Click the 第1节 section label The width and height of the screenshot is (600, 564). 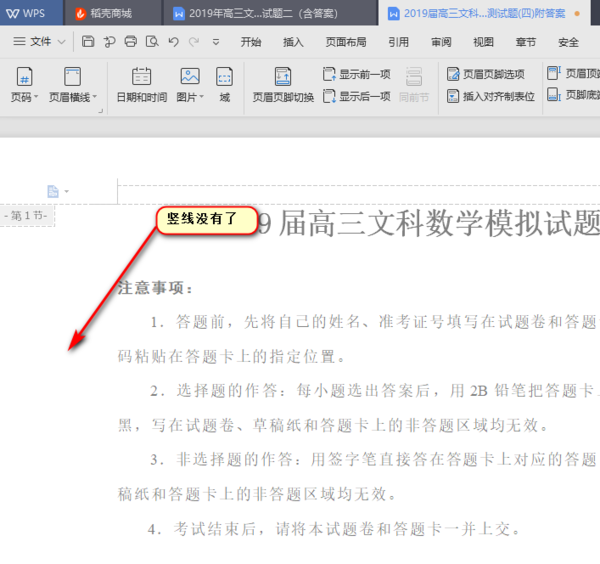tap(26, 215)
